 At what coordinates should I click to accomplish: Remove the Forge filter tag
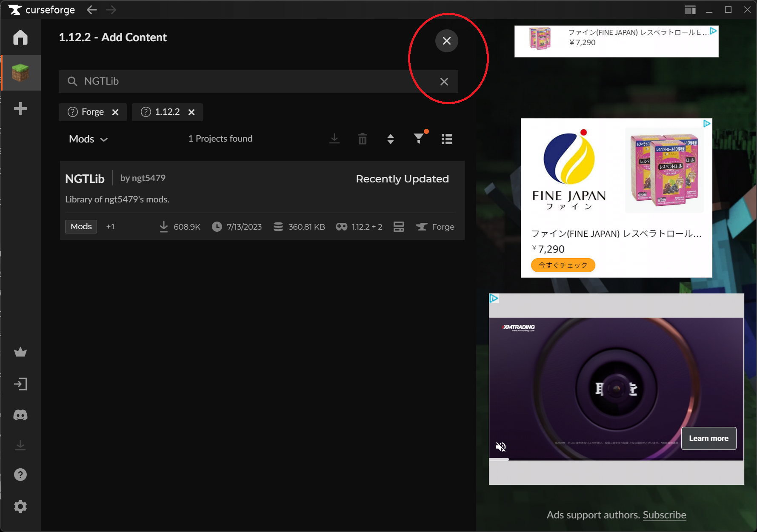coord(115,112)
